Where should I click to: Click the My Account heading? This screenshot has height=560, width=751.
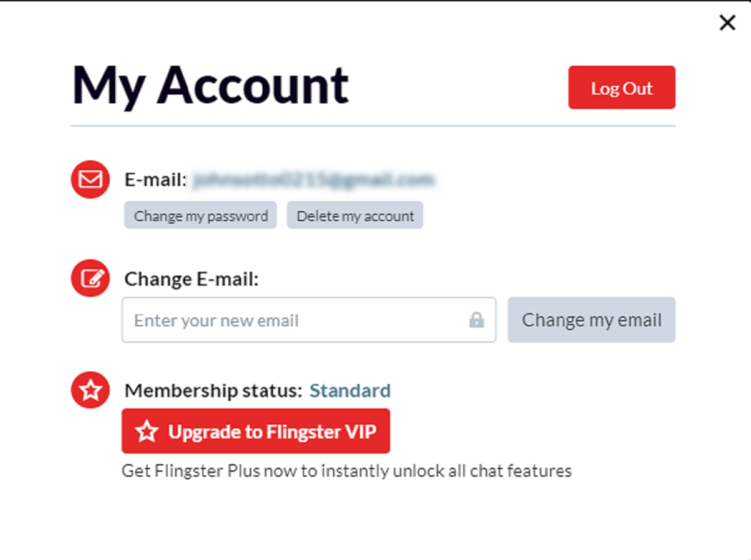click(x=210, y=85)
